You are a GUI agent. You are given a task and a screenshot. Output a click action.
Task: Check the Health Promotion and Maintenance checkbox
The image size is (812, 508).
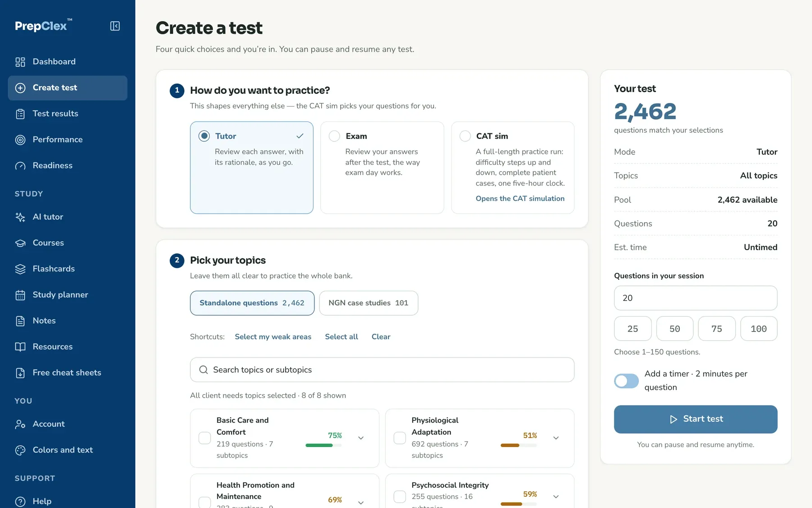tap(205, 503)
